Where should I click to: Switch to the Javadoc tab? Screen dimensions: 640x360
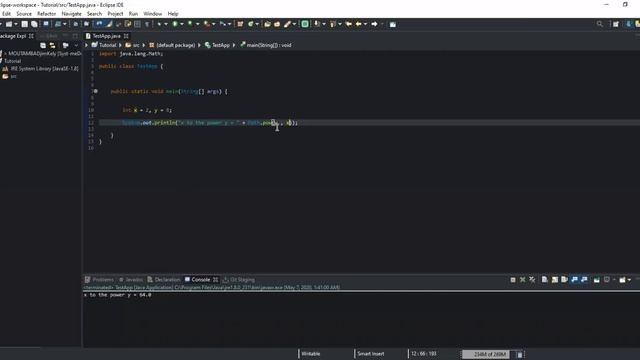(131, 280)
